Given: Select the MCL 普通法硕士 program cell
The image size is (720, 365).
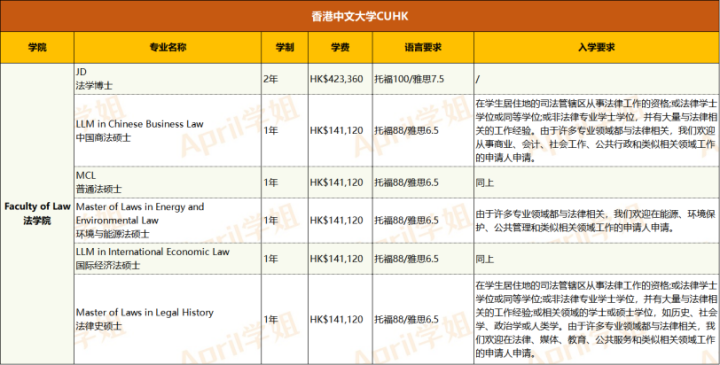Looking at the screenshot, I should click(168, 182).
